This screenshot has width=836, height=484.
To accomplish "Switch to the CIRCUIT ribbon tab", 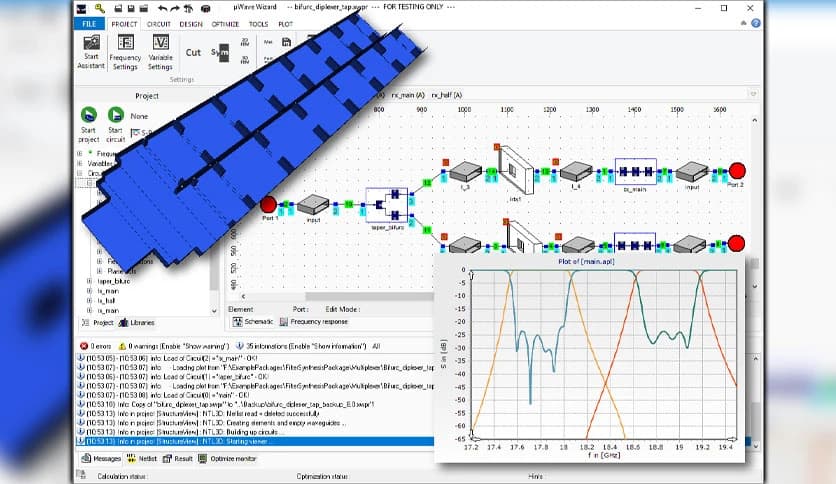I will click(x=158, y=24).
